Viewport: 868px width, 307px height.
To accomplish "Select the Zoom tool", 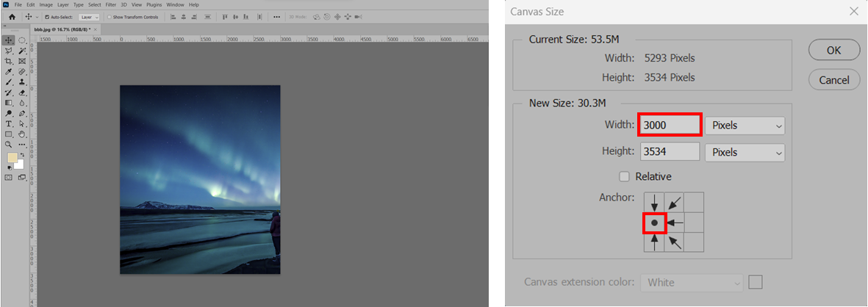I will coord(8,145).
